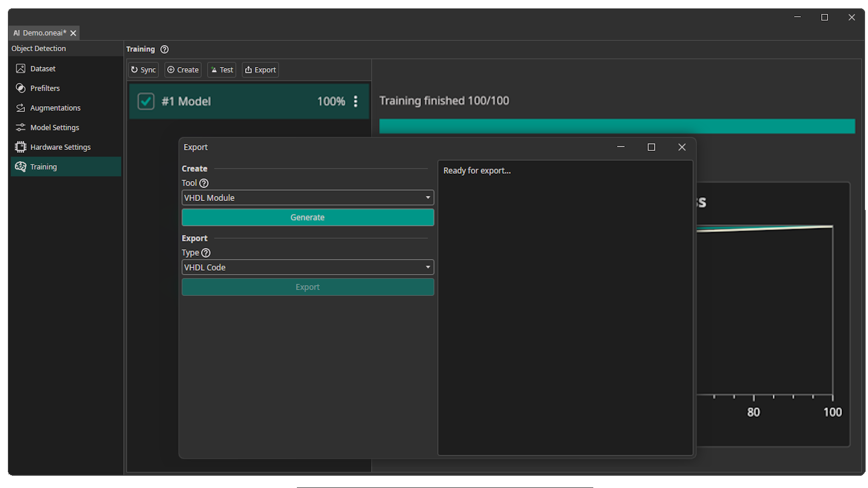Click Create in the training toolbar
The height and width of the screenshot is (488, 868).
183,70
